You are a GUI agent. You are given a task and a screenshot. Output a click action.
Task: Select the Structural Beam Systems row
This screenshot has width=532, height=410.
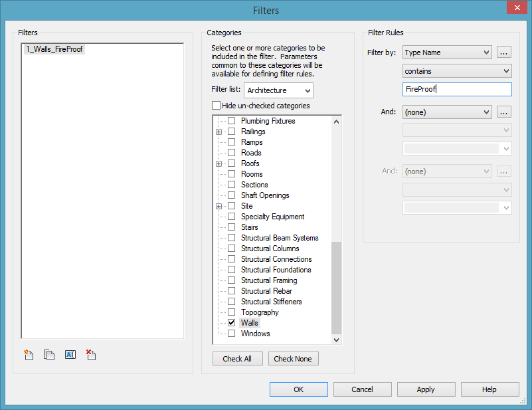coord(280,238)
